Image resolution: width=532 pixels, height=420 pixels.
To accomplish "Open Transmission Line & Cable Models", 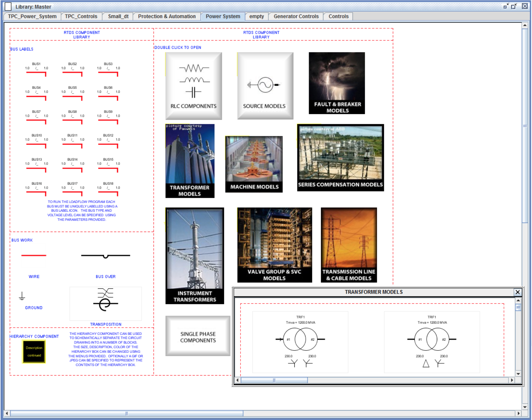I will coord(349,245).
